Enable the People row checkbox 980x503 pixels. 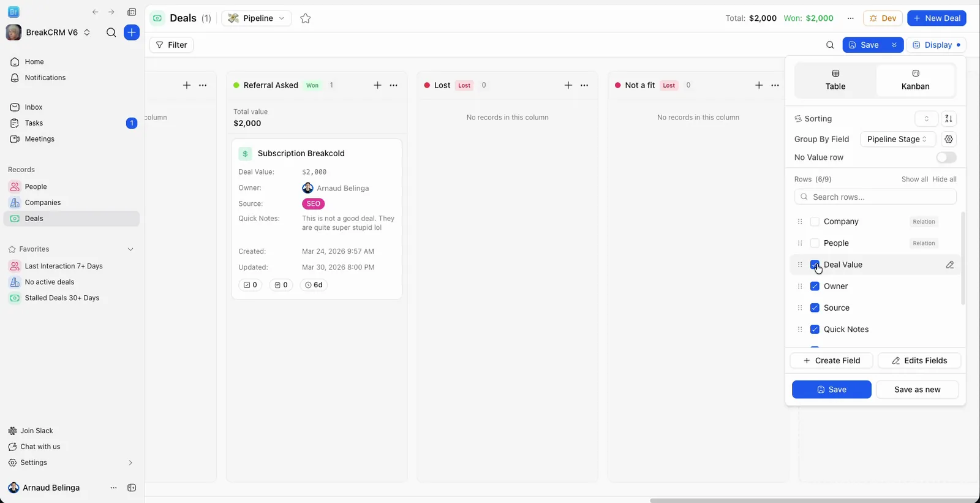click(x=815, y=243)
